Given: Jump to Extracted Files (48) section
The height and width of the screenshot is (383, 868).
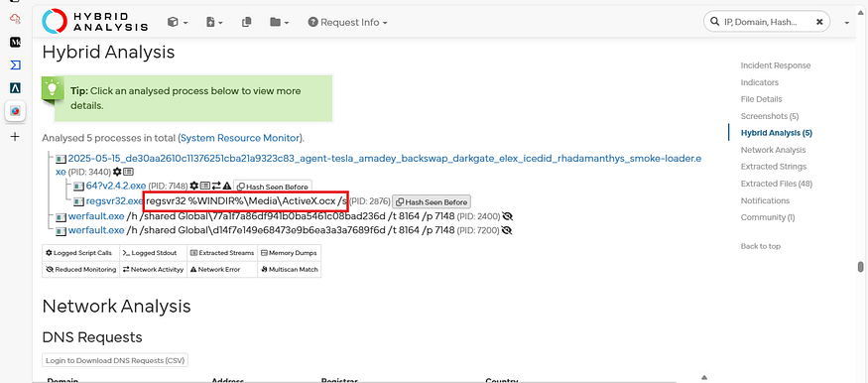Looking at the screenshot, I should pos(776,184).
